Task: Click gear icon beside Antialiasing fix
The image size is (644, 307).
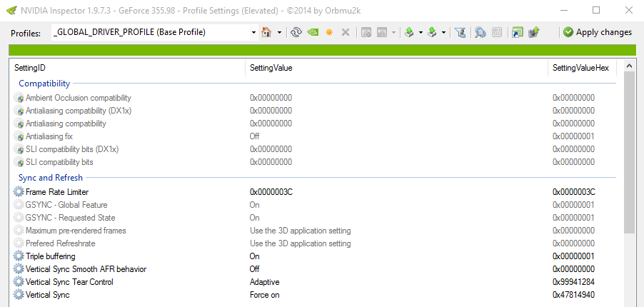Action: point(19,136)
